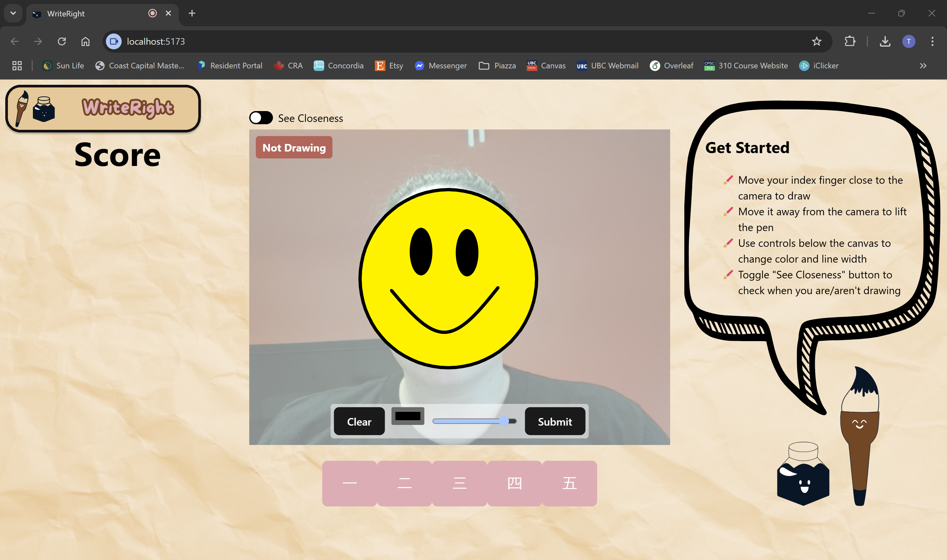Open the downloads icon
The width and height of the screenshot is (947, 560).
tap(885, 41)
